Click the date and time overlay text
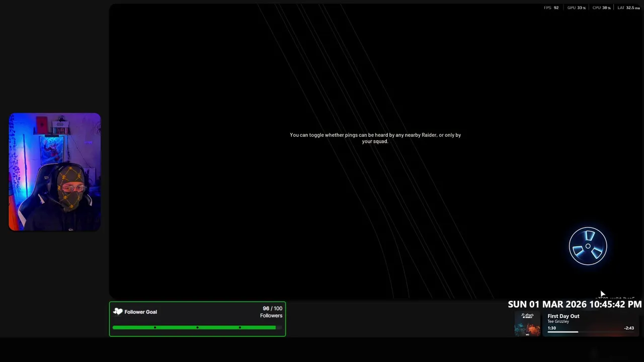The height and width of the screenshot is (362, 644). 575,304
